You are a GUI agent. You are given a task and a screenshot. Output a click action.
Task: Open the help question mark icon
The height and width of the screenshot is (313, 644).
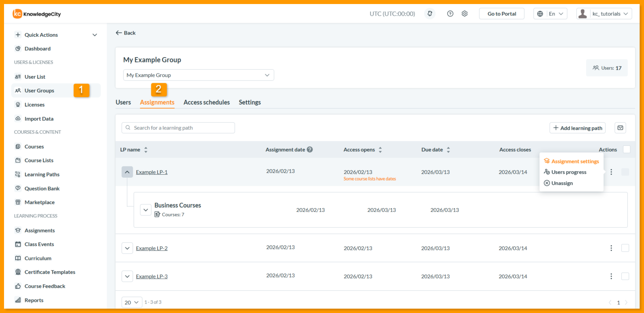(x=450, y=14)
